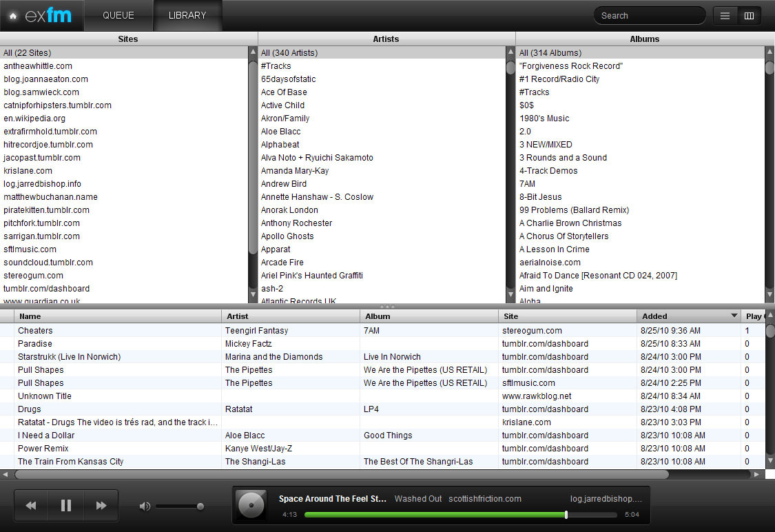Open the Queue tab
The image size is (775, 532).
[x=118, y=16]
